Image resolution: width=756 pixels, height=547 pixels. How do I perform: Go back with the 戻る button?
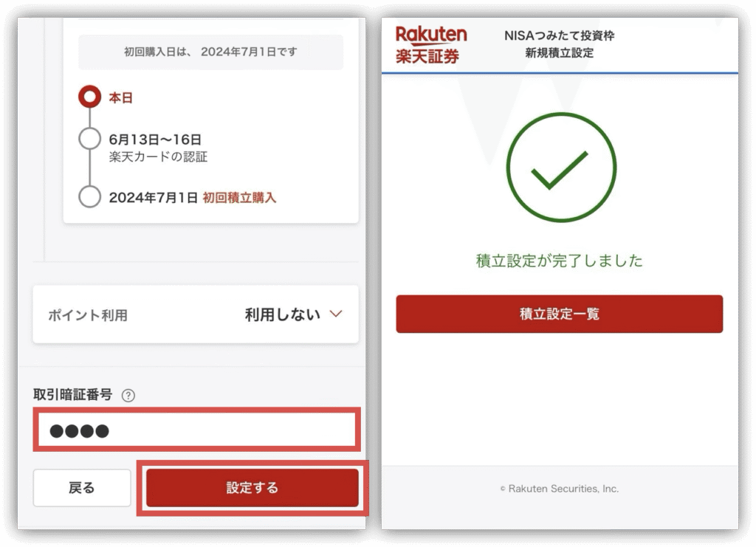pyautogui.click(x=82, y=488)
